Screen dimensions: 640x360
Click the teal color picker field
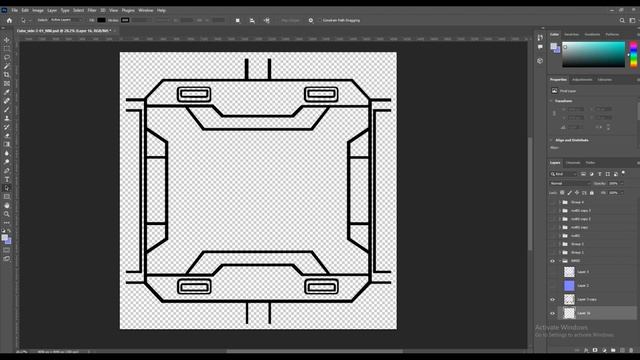[x=593, y=54]
